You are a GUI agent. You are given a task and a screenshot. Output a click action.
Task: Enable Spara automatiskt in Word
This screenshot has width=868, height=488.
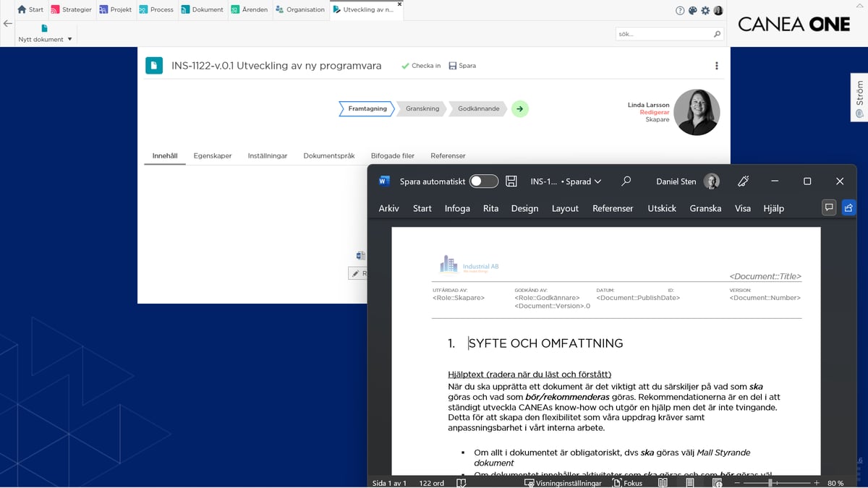tap(483, 181)
